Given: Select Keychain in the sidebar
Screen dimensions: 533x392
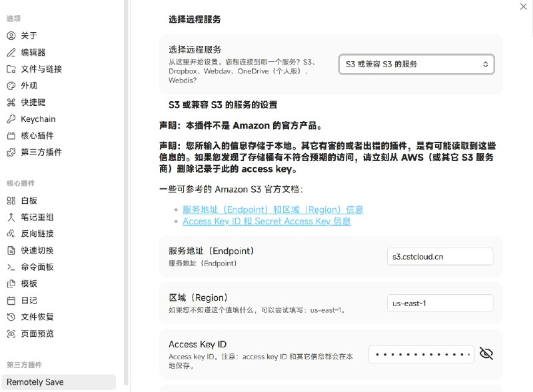Looking at the screenshot, I should (x=36, y=118).
